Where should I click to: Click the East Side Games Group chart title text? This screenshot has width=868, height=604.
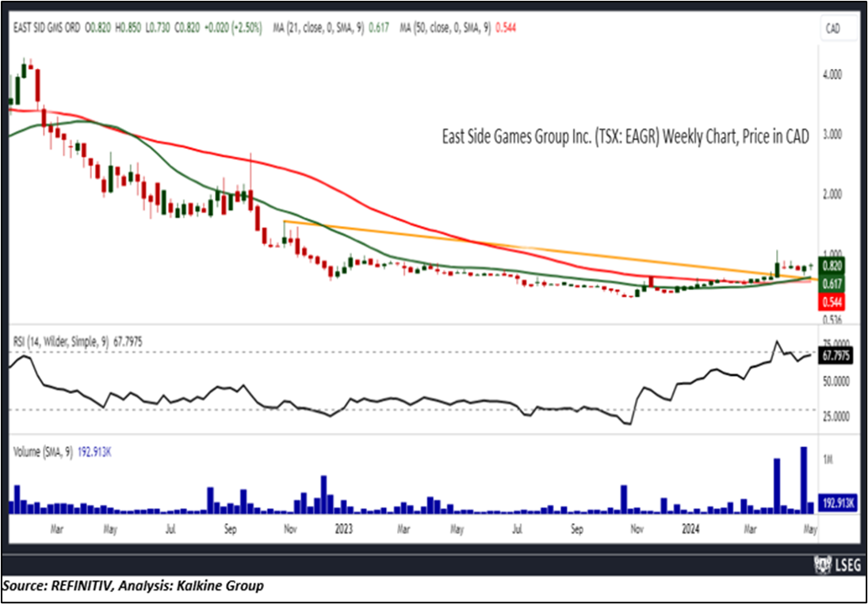tap(625, 137)
